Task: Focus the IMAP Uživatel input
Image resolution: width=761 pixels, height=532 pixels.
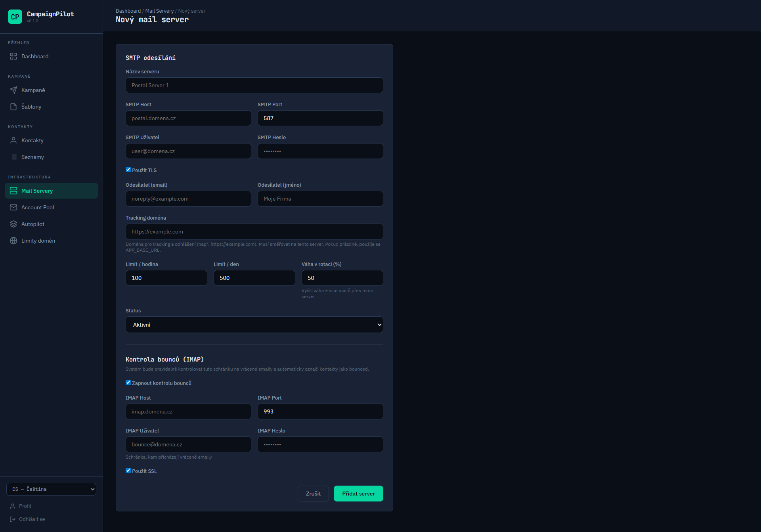Action: point(188,444)
